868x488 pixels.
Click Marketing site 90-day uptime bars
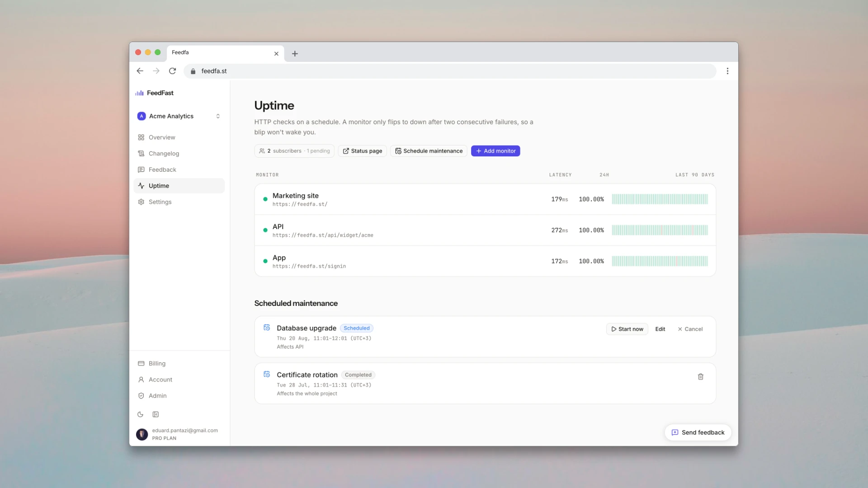pyautogui.click(x=660, y=199)
